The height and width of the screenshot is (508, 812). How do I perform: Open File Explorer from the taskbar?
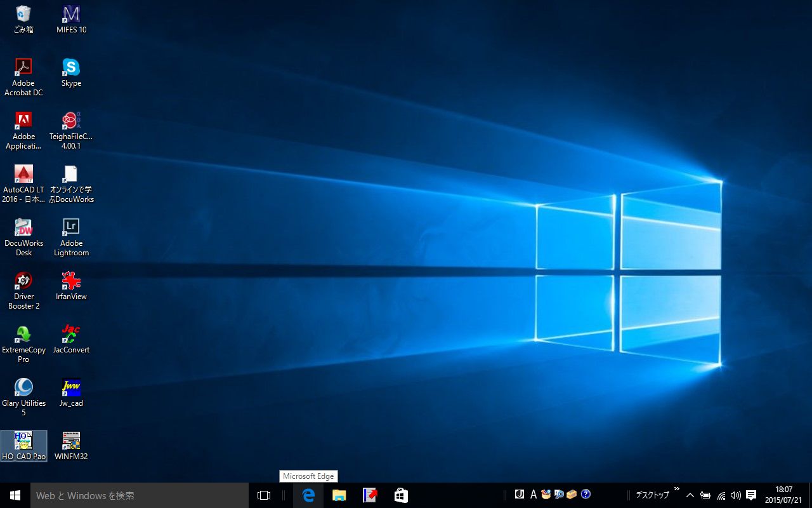pyautogui.click(x=339, y=495)
